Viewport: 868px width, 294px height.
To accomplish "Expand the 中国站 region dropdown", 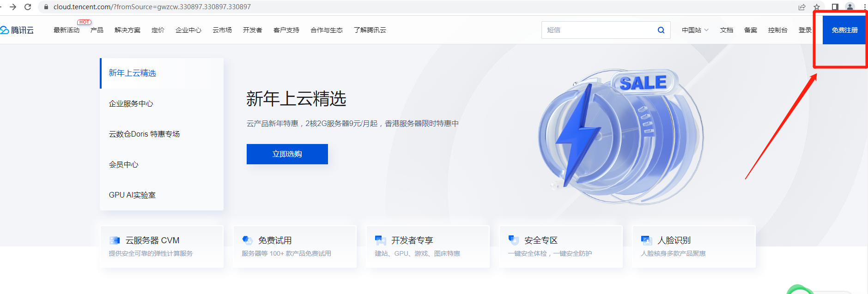I will pos(695,30).
